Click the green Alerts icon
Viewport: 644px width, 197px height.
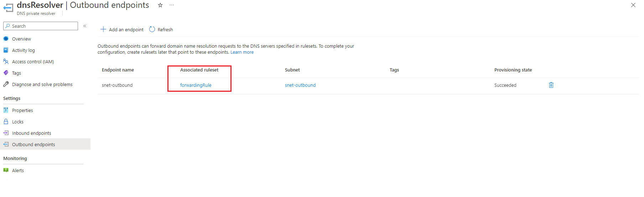click(x=6, y=170)
